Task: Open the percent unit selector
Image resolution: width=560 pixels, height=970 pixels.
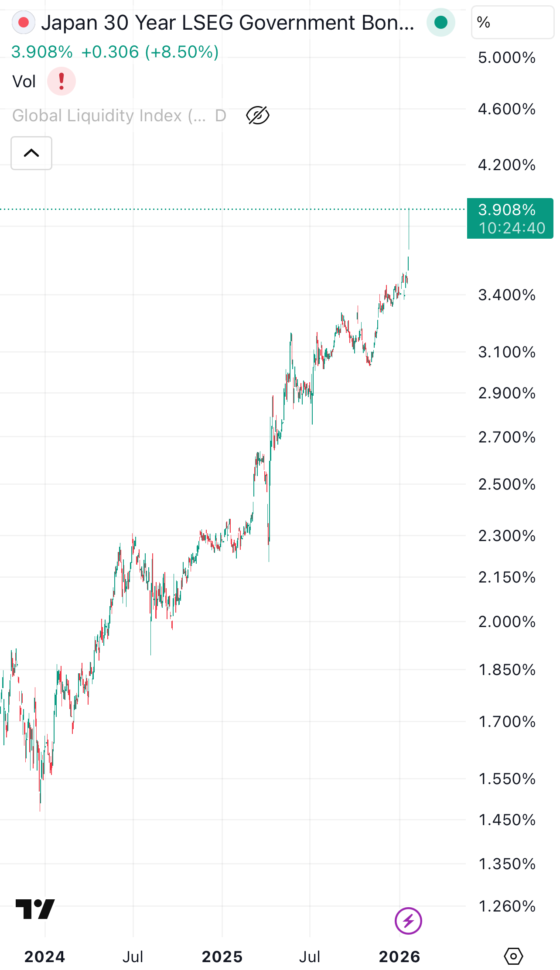Action: pos(512,23)
